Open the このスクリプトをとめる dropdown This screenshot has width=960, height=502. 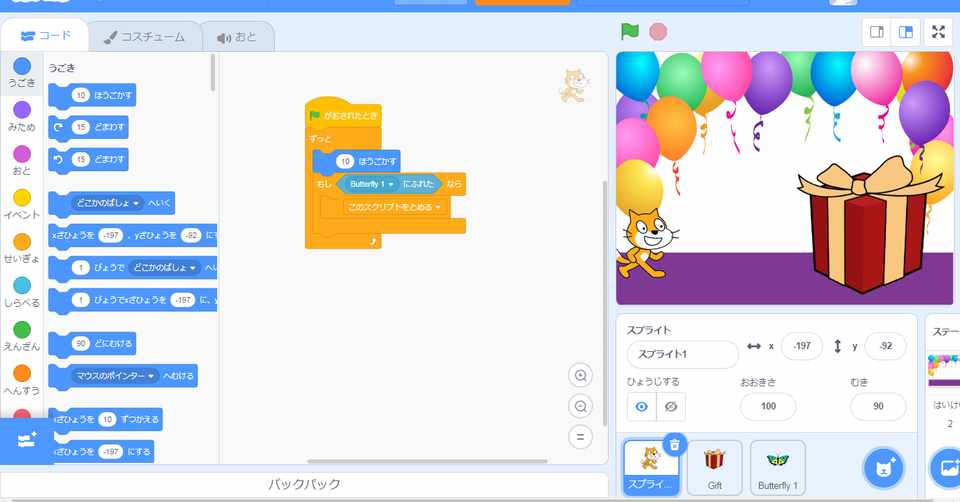click(394, 207)
